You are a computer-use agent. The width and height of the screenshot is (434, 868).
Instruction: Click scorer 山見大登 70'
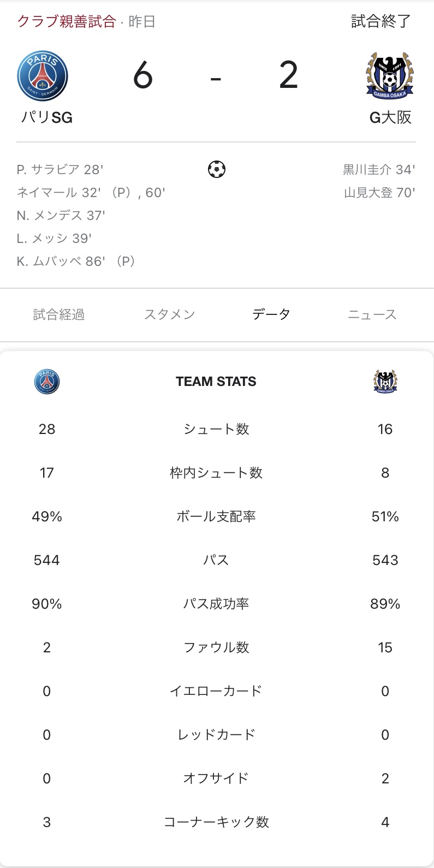379,193
